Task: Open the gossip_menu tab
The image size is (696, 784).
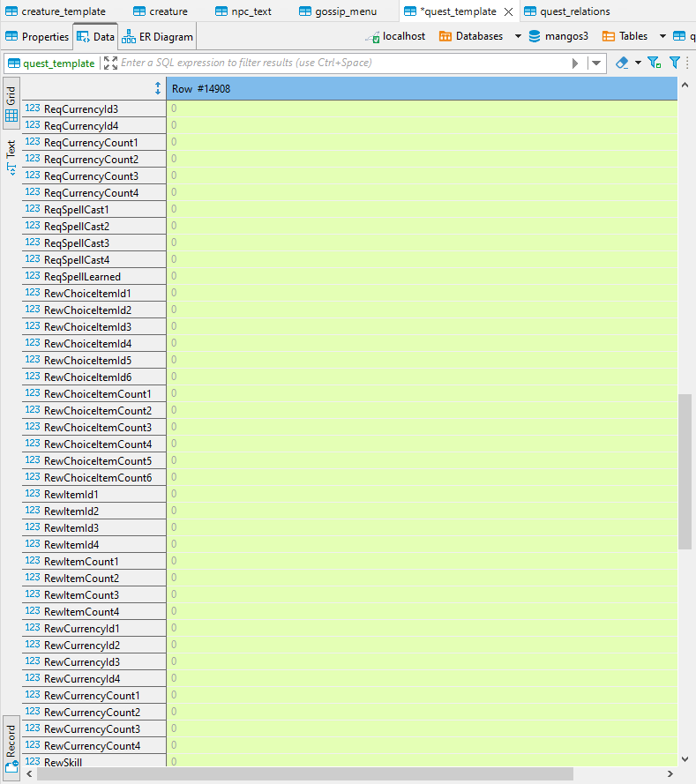Action: click(338, 11)
